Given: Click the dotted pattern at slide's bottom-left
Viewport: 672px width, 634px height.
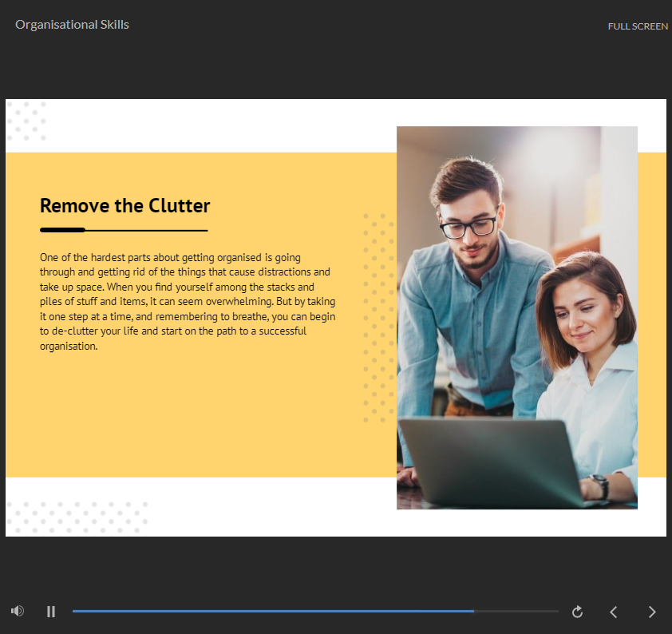Looking at the screenshot, I should pyautogui.click(x=77, y=517).
